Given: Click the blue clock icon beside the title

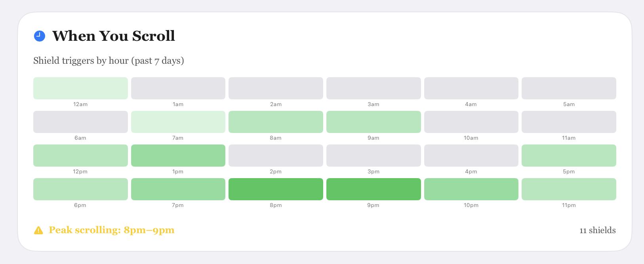Looking at the screenshot, I should 40,36.
